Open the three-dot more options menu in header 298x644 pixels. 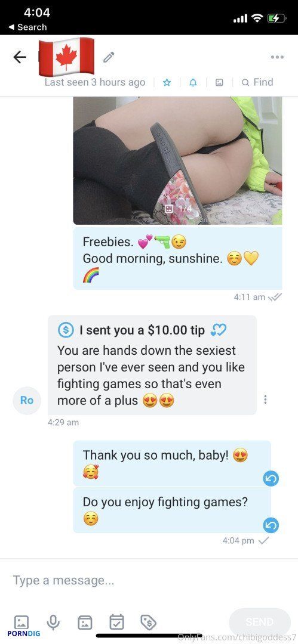277,57
